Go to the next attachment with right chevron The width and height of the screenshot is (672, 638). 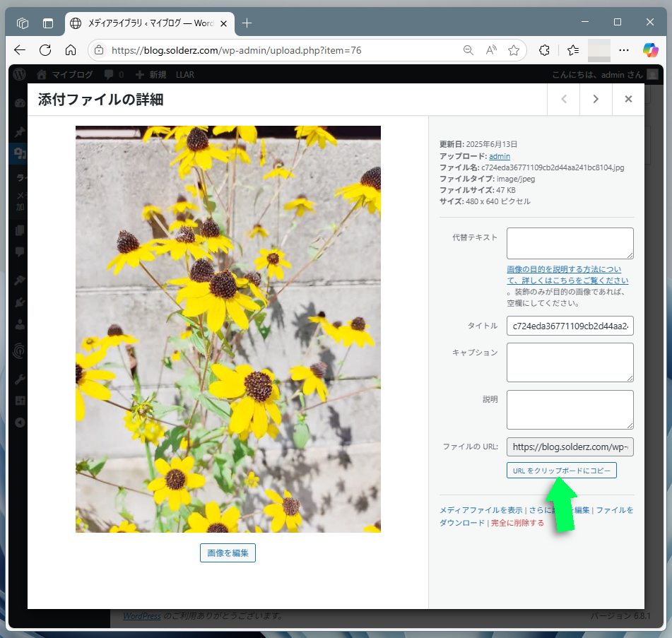tap(596, 99)
